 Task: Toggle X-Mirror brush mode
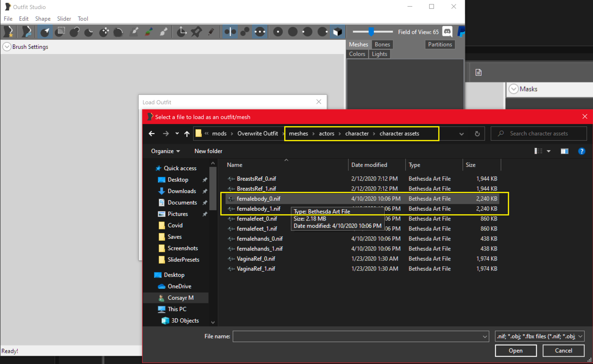tap(230, 32)
